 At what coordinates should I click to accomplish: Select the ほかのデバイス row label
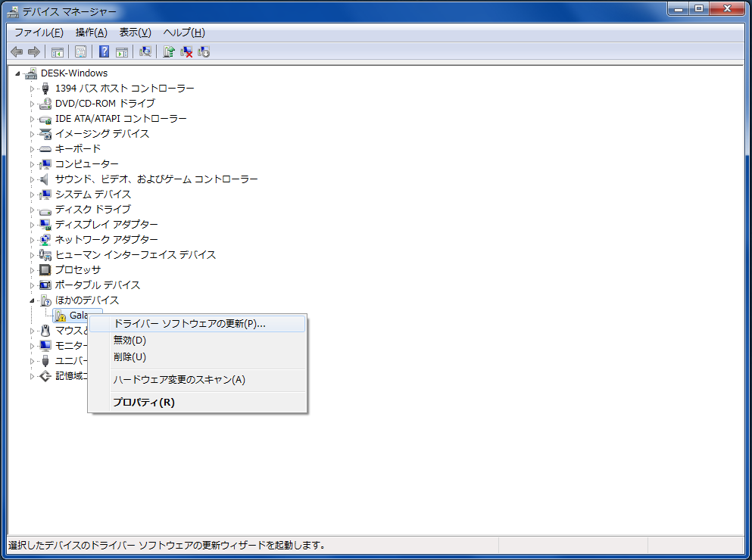(x=87, y=300)
